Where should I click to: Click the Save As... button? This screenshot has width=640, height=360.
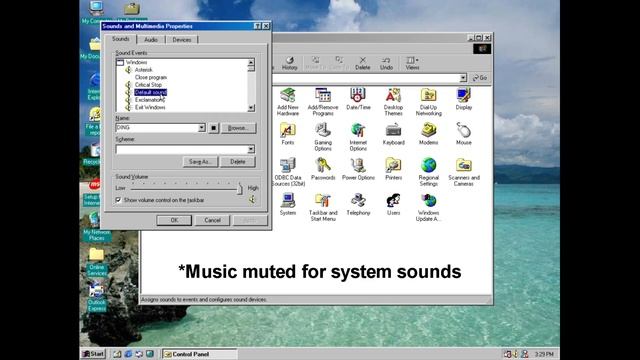[x=200, y=162]
